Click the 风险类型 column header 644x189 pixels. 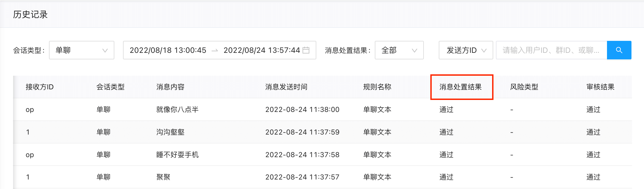click(524, 87)
